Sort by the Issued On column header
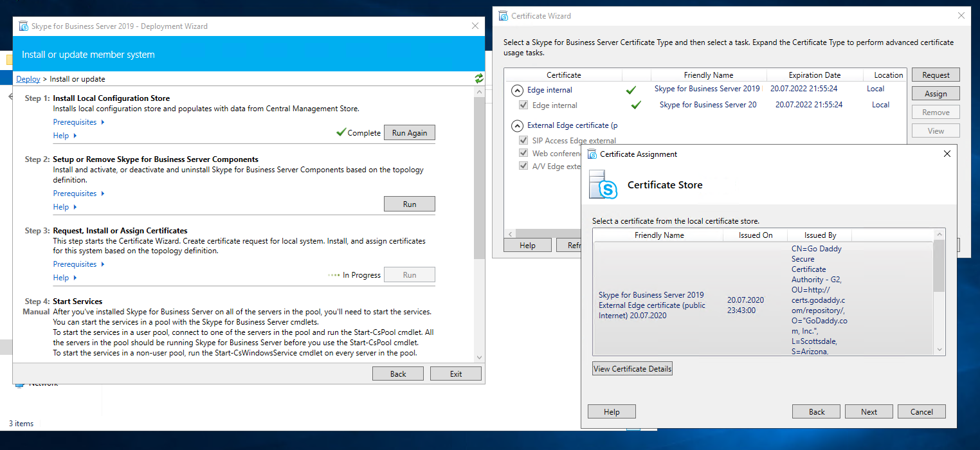The image size is (980, 450). (755, 235)
